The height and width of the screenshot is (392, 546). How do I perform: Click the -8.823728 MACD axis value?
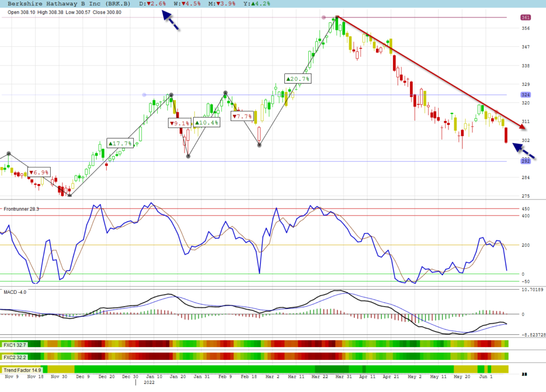coord(533,335)
